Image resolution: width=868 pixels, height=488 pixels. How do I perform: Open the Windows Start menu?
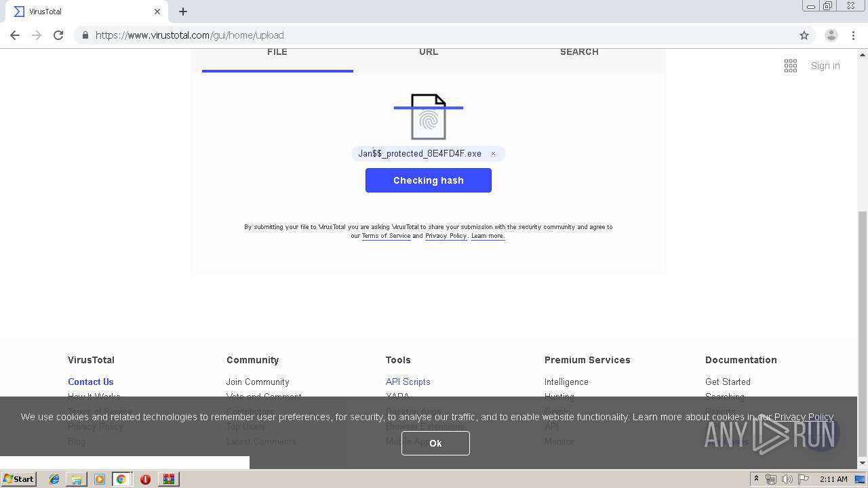tap(18, 479)
